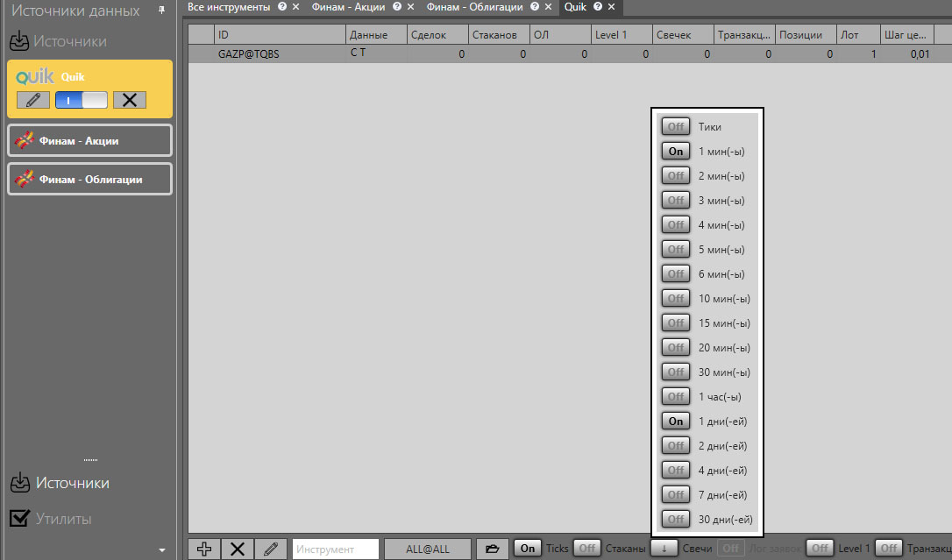Toggle the Quik connection switch
The height and width of the screenshot is (560, 952).
click(81, 99)
